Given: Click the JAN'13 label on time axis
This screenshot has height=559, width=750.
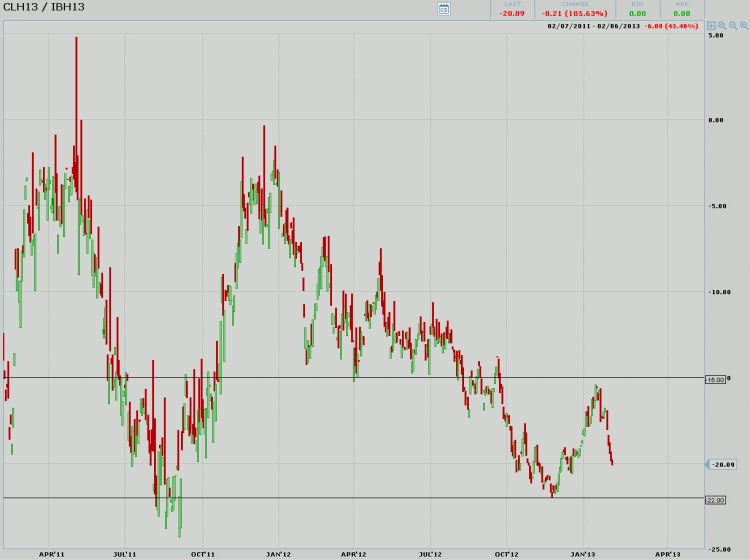Looking at the screenshot, I should pos(583,553).
